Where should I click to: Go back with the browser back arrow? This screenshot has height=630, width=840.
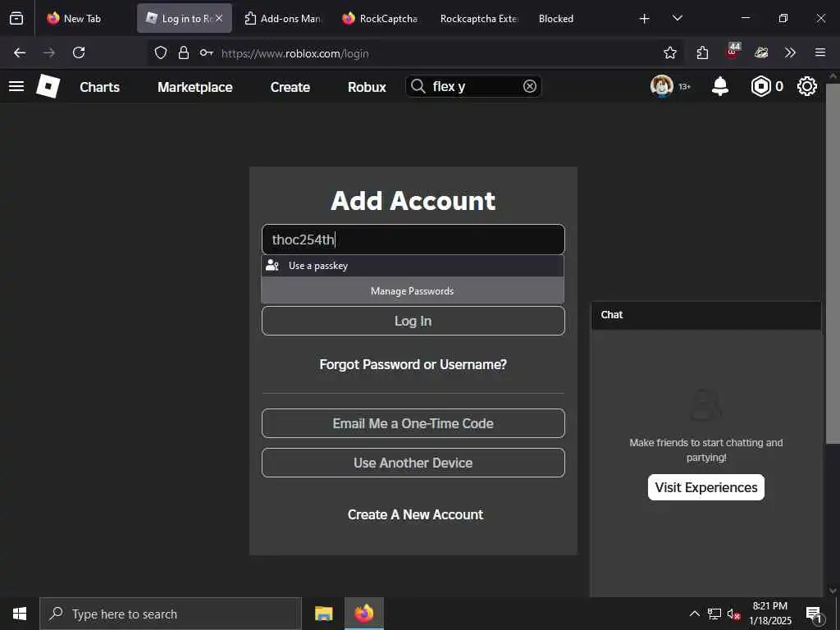click(20, 52)
